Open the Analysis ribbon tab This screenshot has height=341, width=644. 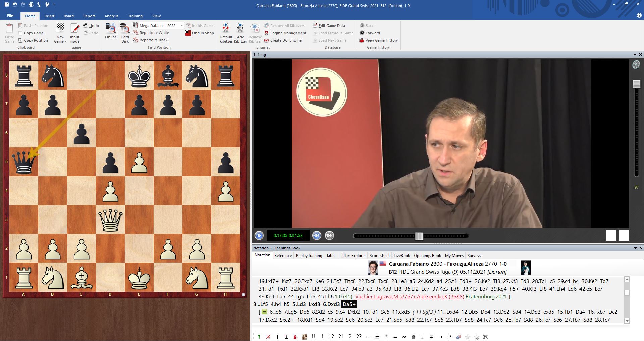(111, 16)
